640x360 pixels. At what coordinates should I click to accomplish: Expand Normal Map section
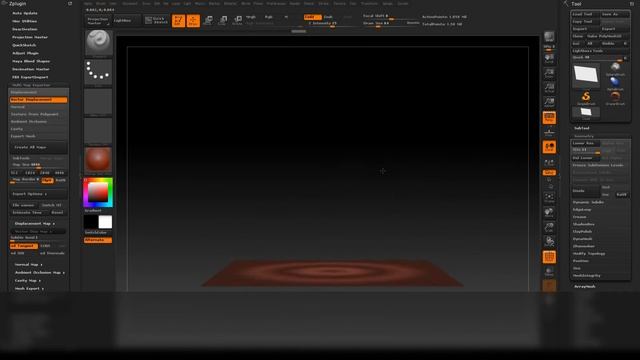[x=29, y=264]
